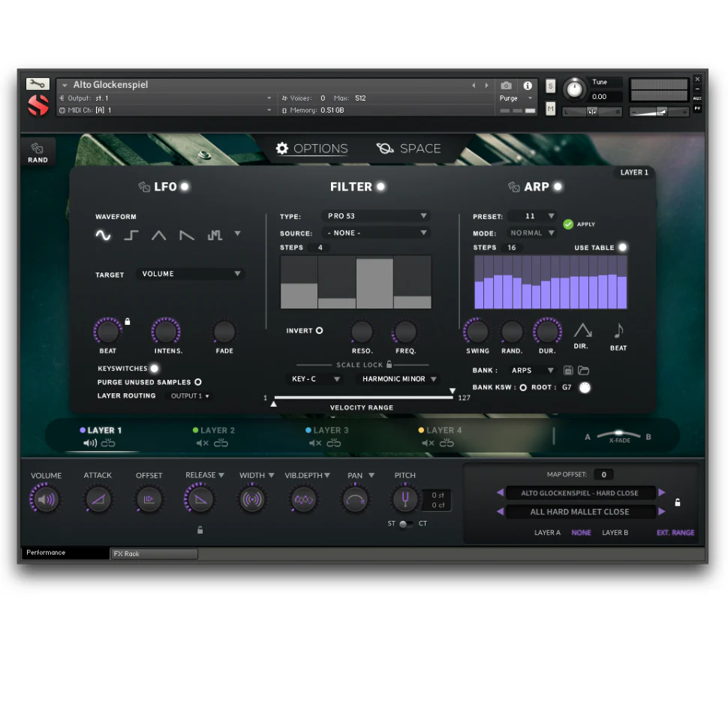The width and height of the screenshot is (728, 728).
Task: Toggle the LFO power switch
Action: pyautogui.click(x=185, y=187)
